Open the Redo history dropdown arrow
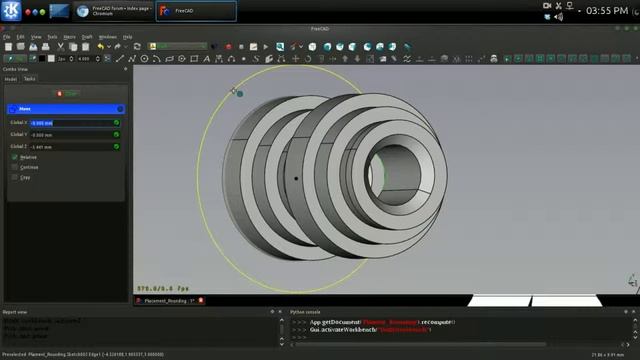The height and width of the screenshot is (360, 640). tap(126, 47)
